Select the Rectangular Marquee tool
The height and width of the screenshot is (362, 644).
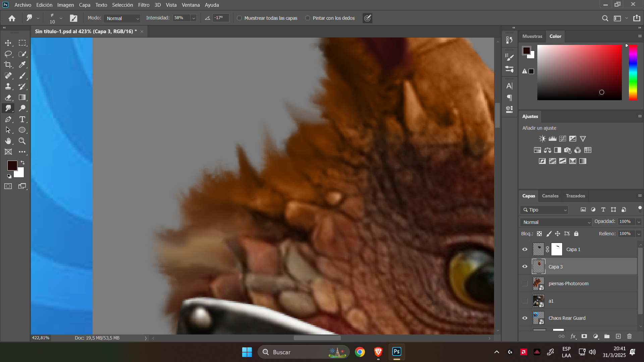[x=22, y=43]
